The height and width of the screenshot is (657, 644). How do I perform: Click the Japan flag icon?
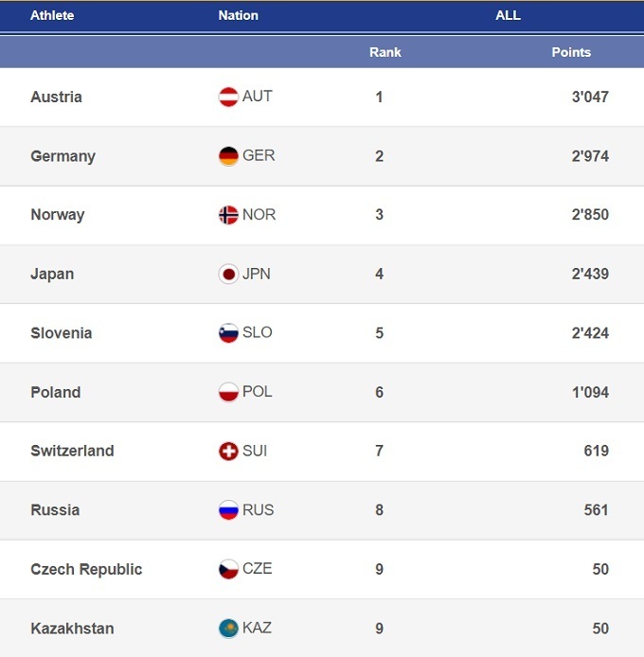coord(228,275)
